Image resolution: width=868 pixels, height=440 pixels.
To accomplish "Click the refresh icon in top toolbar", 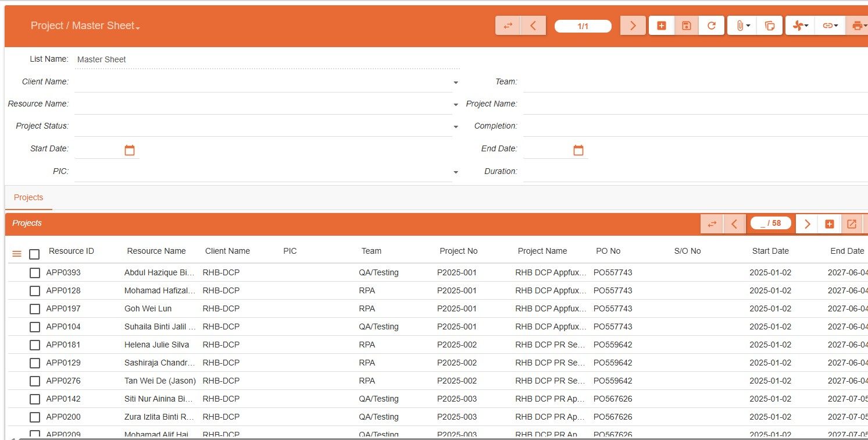I will pos(712,26).
